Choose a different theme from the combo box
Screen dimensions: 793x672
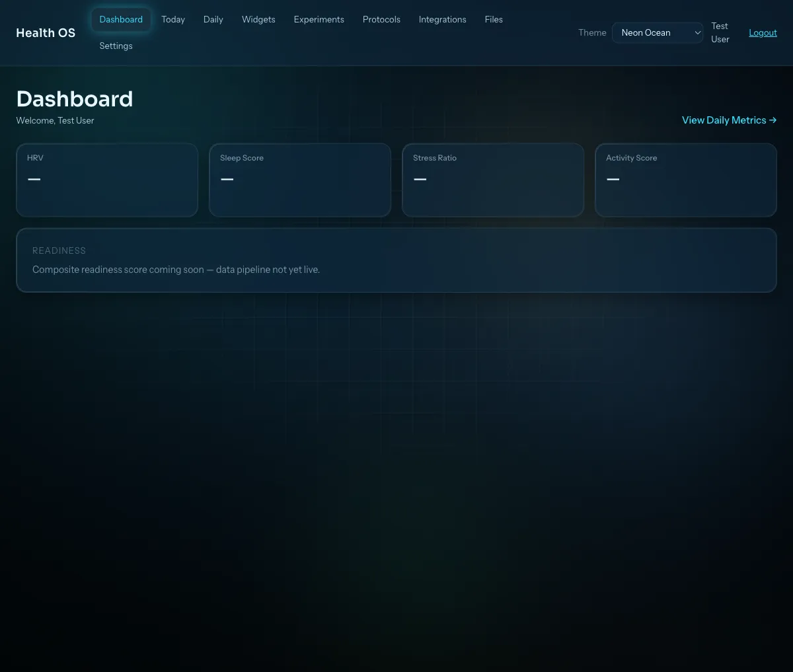658,32
